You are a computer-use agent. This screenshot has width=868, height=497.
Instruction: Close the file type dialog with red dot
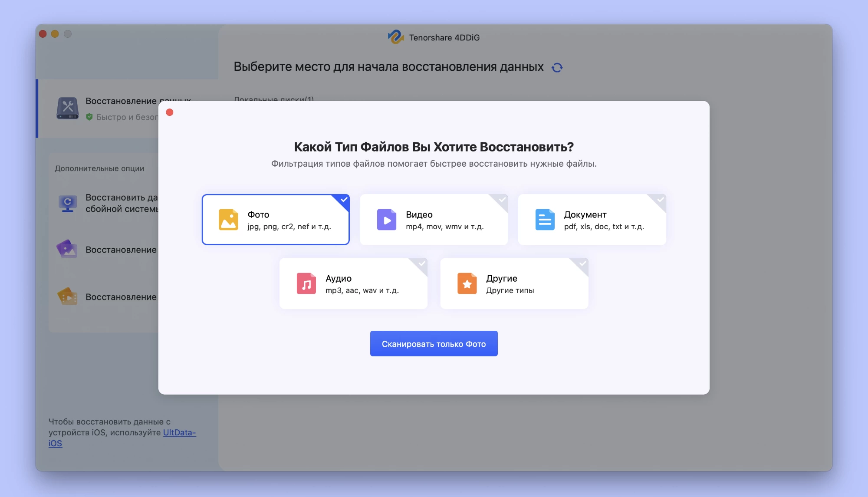(170, 112)
